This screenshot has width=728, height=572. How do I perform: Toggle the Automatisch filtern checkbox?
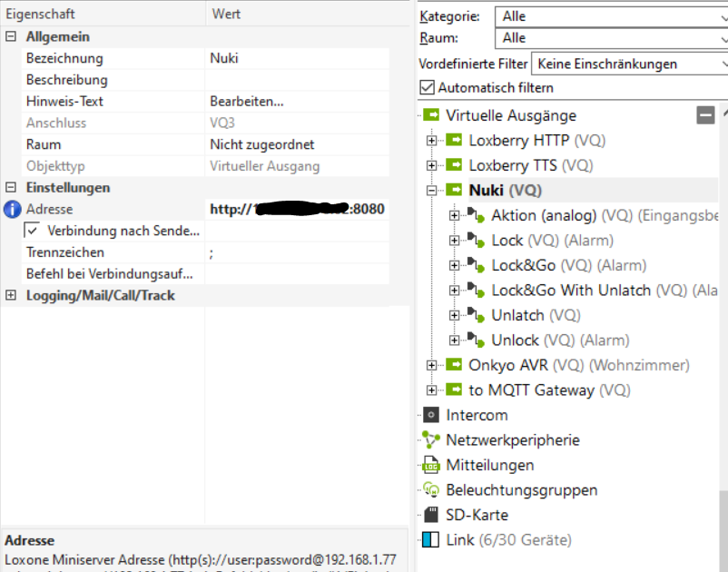(x=428, y=88)
